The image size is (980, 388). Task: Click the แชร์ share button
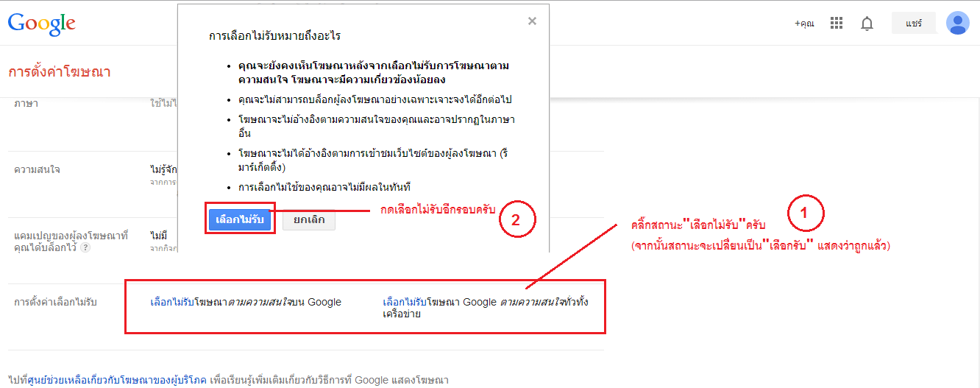914,23
